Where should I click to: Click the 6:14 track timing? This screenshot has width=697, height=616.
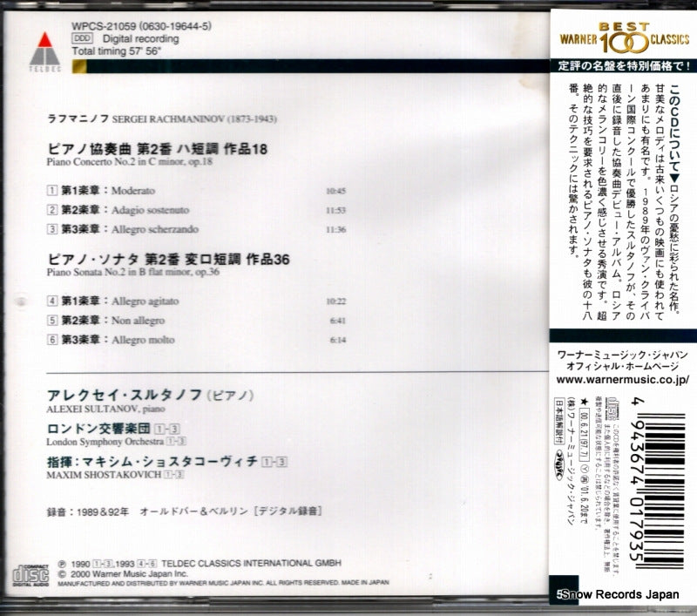point(338,340)
